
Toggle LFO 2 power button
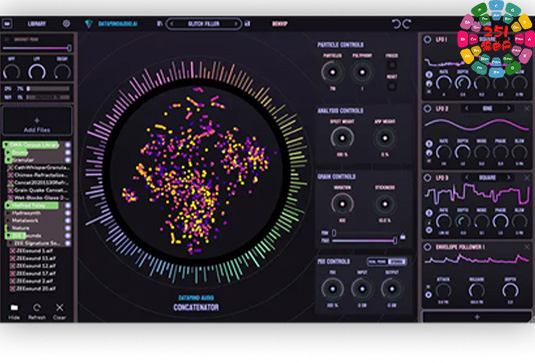[427, 109]
